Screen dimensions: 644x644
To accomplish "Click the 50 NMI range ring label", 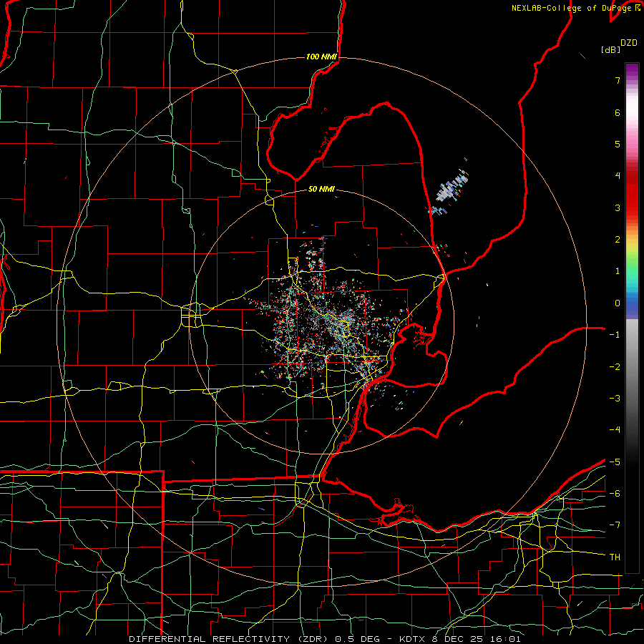I will coord(321,190).
